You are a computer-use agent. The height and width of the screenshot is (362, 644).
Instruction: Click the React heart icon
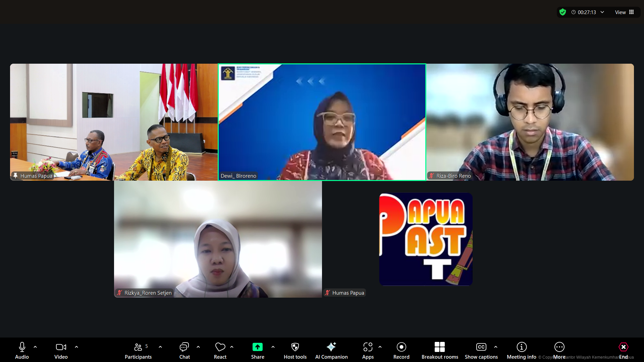coord(220,347)
